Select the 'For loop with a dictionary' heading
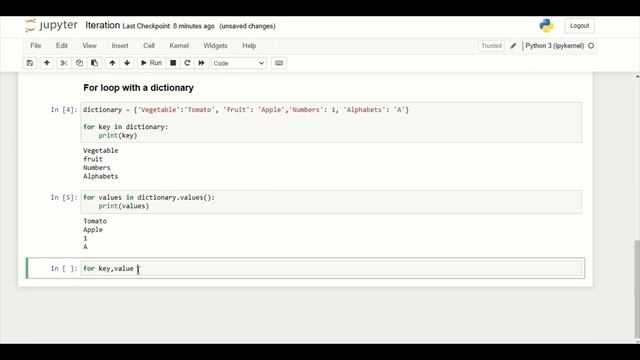The height and width of the screenshot is (360, 640). pyautogui.click(x=138, y=88)
